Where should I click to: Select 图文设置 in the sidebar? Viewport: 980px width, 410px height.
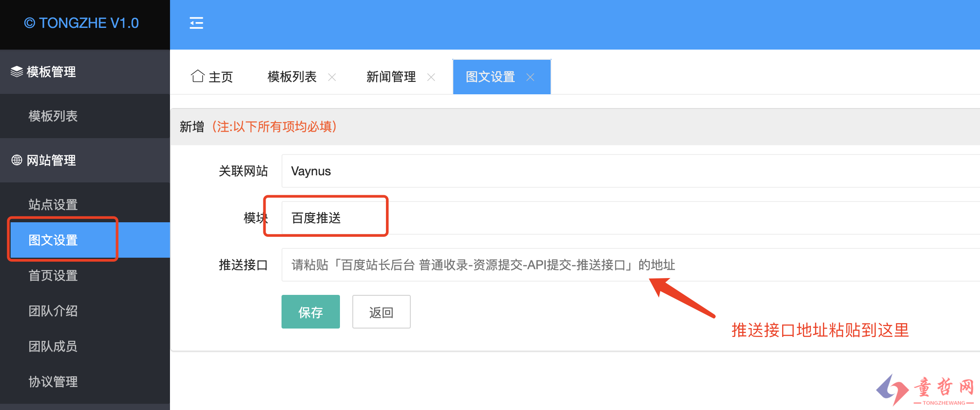(85, 240)
